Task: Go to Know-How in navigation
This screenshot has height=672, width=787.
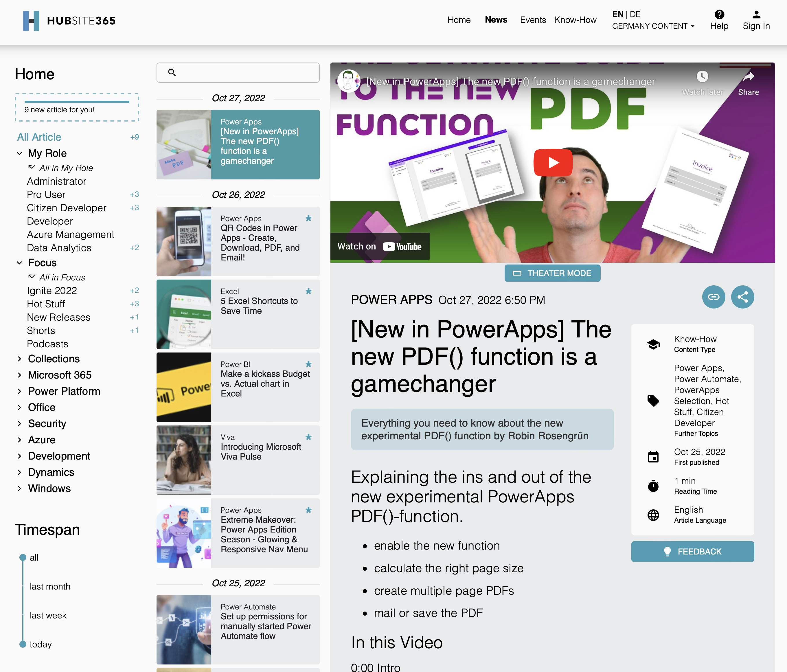Action: tap(575, 20)
